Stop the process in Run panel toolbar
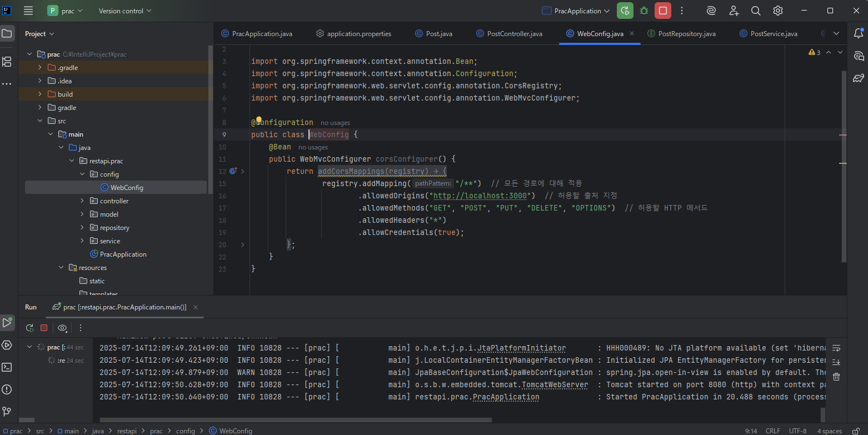The width and height of the screenshot is (868, 435). click(44, 328)
